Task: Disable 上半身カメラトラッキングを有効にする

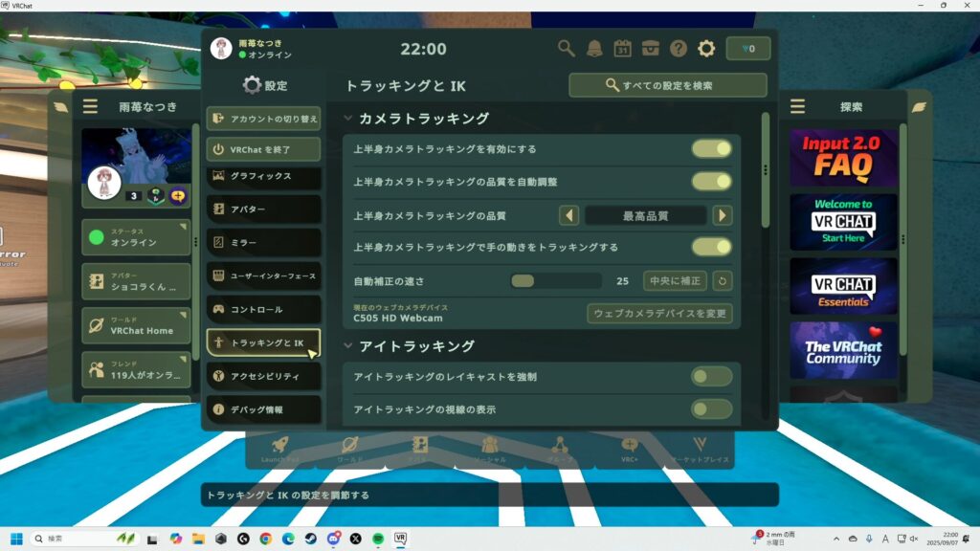Action: pos(712,148)
